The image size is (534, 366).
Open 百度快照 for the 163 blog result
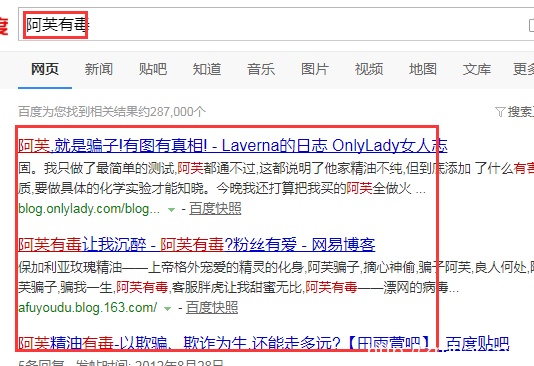click(x=212, y=307)
